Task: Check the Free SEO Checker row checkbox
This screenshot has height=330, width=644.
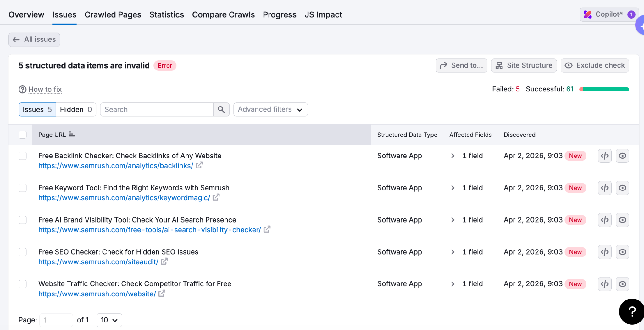Action: coord(23,252)
